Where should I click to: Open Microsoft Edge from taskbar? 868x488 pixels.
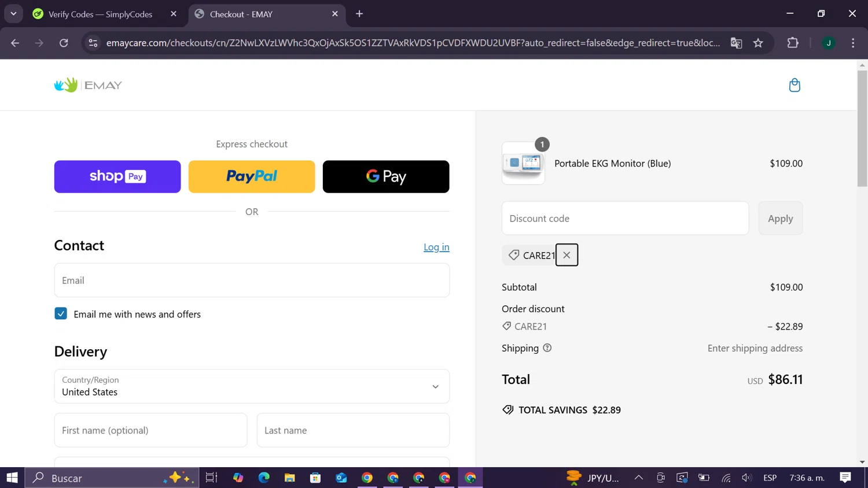point(264,478)
